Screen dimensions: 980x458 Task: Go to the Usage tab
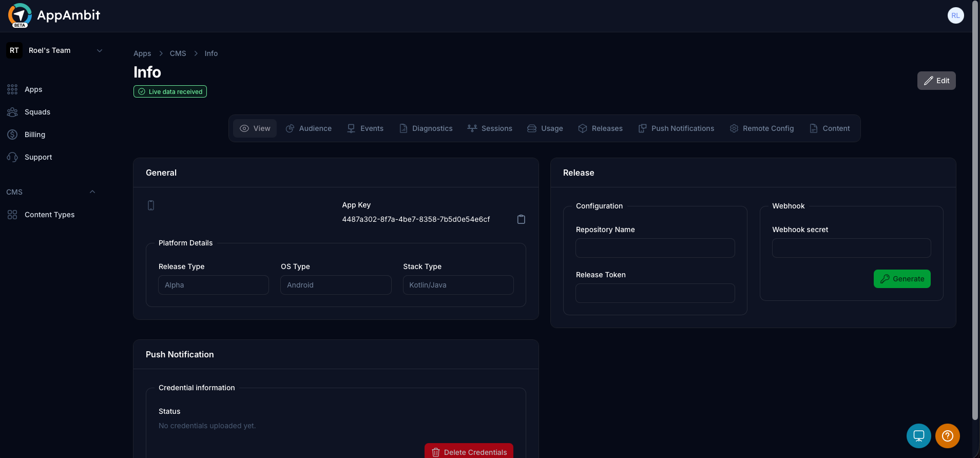tap(545, 128)
